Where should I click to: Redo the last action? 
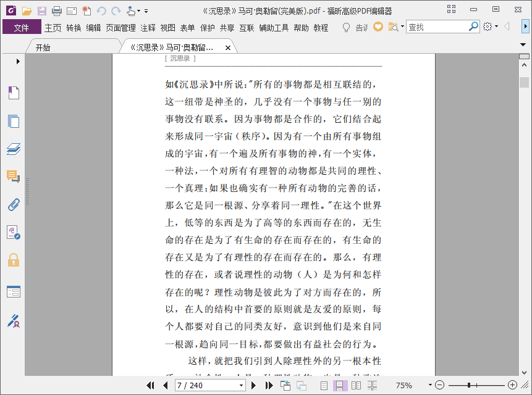116,11
